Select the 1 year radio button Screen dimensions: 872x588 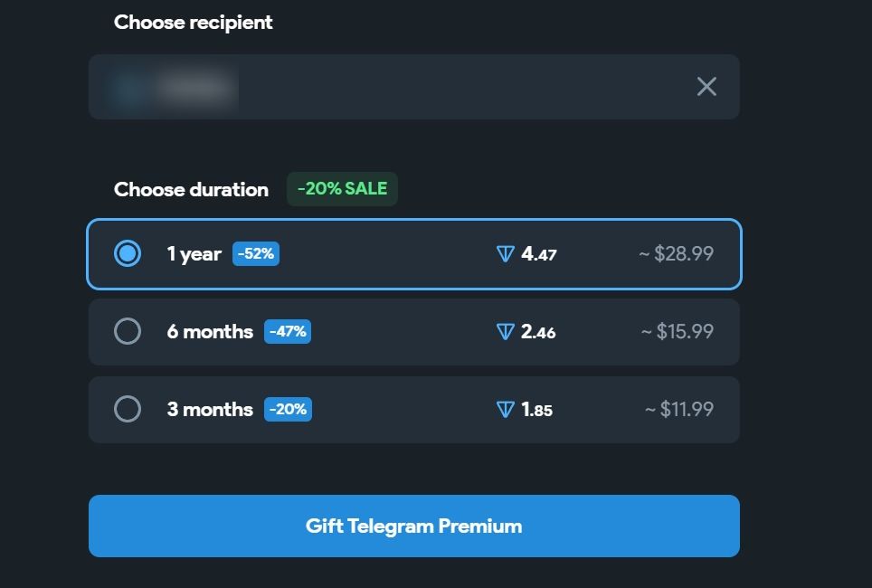coord(128,254)
